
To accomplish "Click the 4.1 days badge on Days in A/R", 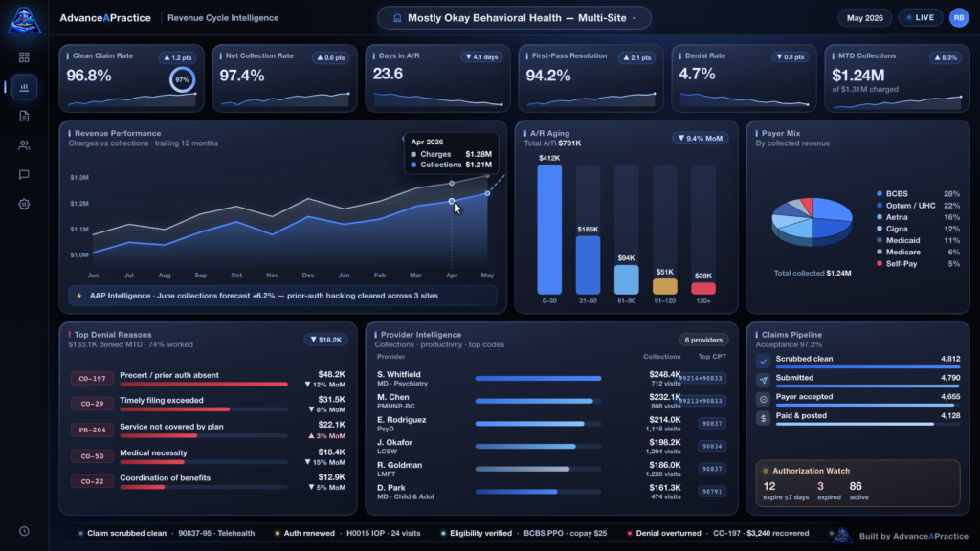I will [481, 56].
